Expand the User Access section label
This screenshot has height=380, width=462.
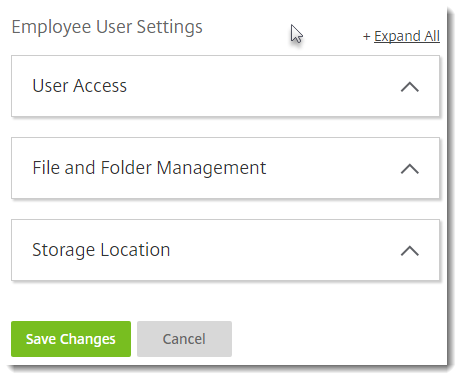80,86
